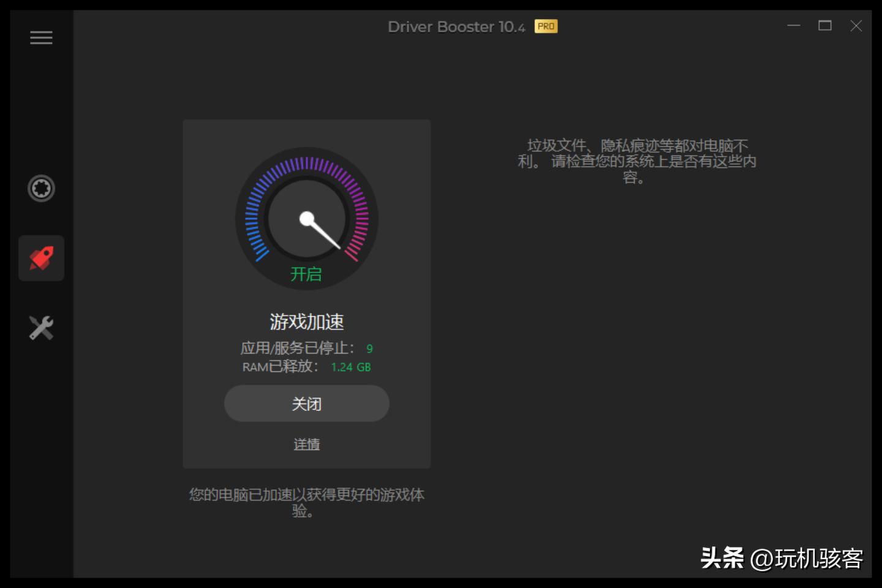Screen dimensions: 882x588
Task: Click the acceleration confirmation message below the card
Action: click(x=306, y=502)
